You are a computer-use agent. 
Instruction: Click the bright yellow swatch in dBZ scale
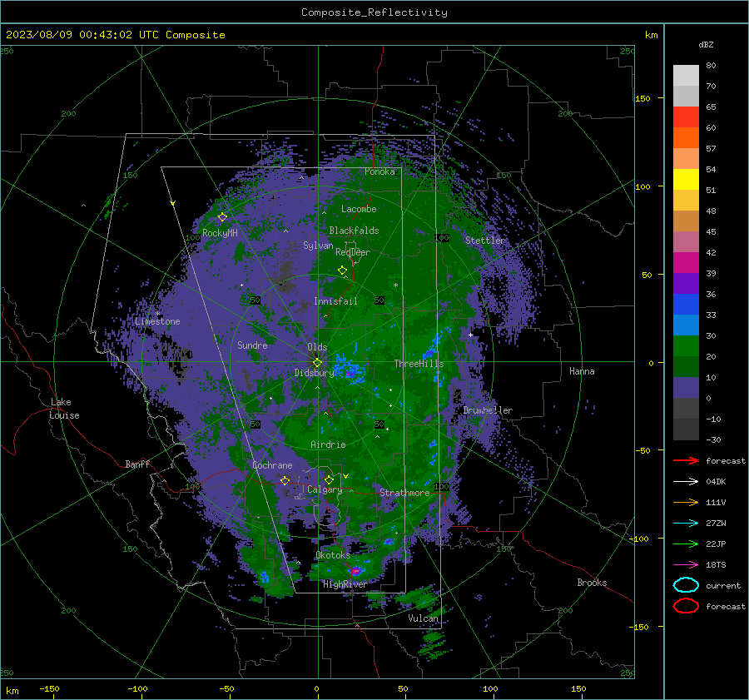(686, 180)
